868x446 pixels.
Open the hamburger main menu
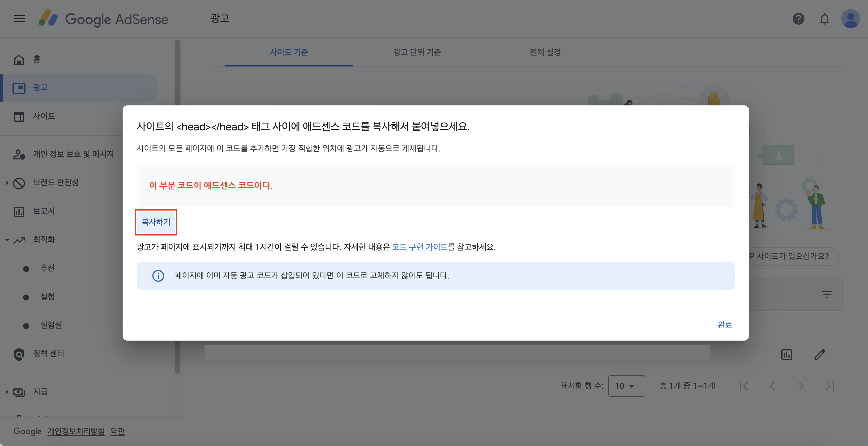point(20,19)
